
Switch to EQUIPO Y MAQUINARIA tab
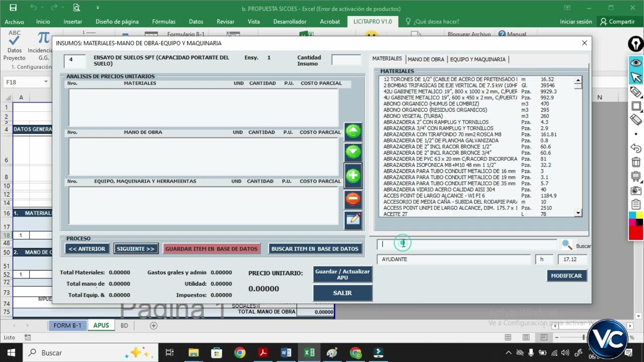coord(477,59)
